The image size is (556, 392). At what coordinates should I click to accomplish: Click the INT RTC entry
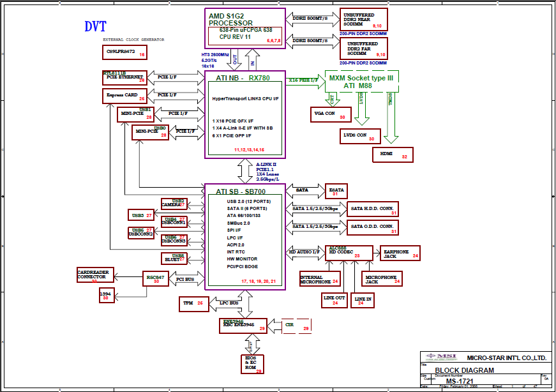236,252
